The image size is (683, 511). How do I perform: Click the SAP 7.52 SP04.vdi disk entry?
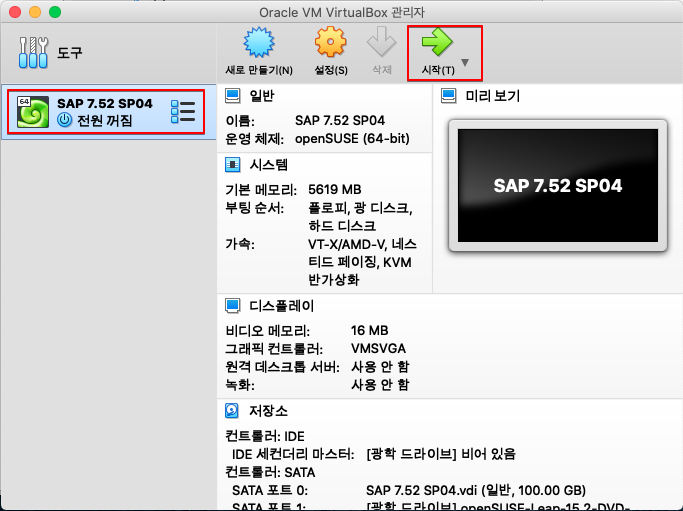point(476,491)
